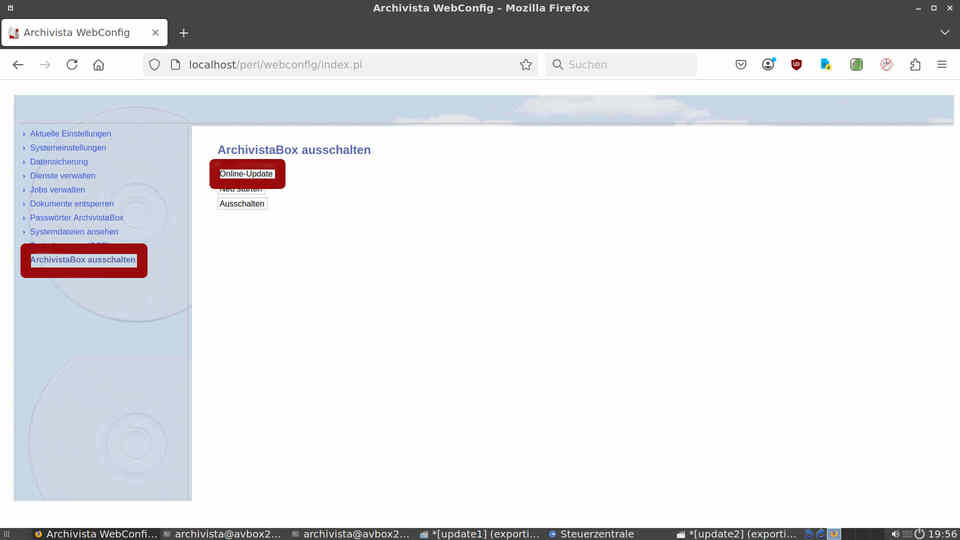Viewport: 960px width, 540px height.
Task: Switch to Archivista WebConfig taskbar entry
Action: pos(96,534)
